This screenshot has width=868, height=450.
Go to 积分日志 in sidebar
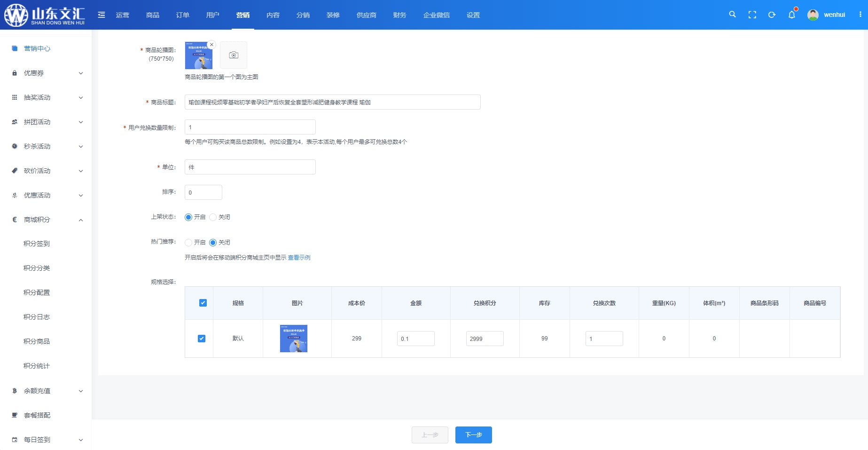point(37,317)
